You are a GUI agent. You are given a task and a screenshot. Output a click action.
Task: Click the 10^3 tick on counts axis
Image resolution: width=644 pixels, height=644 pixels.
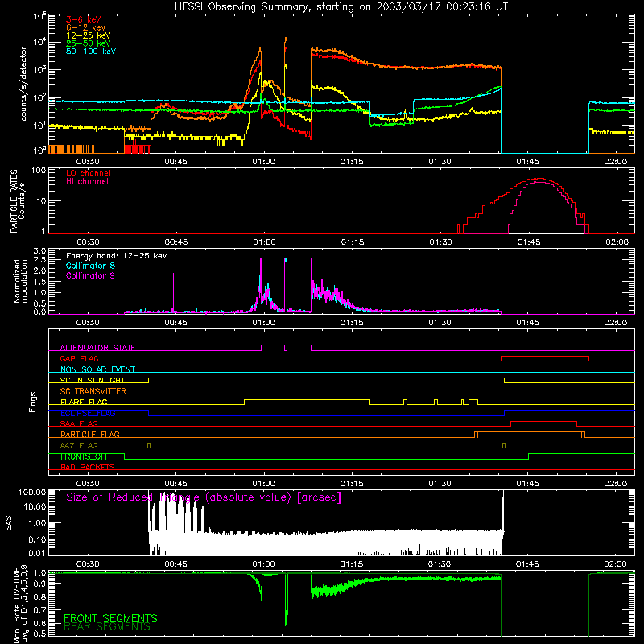click(39, 70)
